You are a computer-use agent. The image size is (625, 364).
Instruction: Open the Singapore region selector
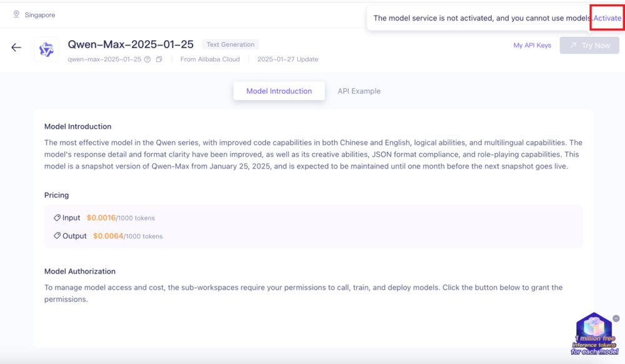pos(39,15)
